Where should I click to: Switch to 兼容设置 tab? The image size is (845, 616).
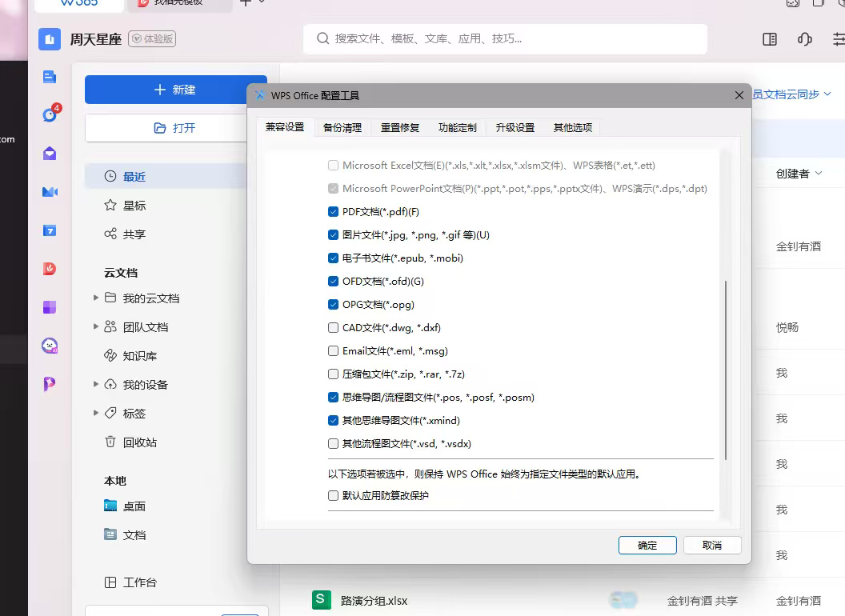[x=285, y=127]
